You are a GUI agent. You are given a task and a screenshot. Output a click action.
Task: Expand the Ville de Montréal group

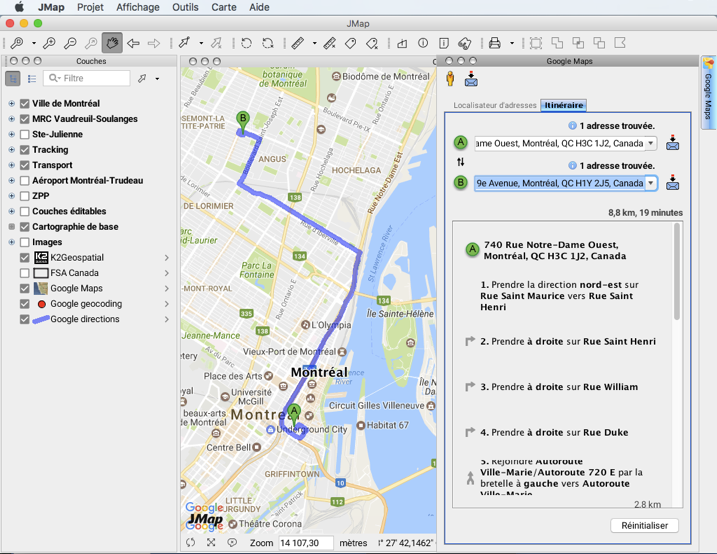[11, 104]
